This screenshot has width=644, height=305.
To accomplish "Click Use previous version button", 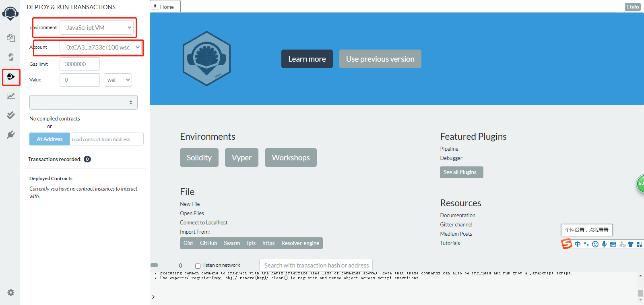I will coord(380,59).
